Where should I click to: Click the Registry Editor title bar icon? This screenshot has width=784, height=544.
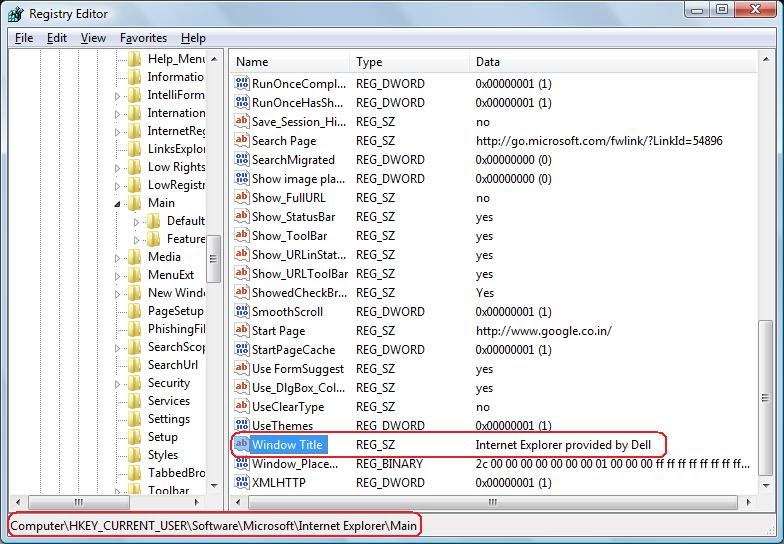point(16,14)
